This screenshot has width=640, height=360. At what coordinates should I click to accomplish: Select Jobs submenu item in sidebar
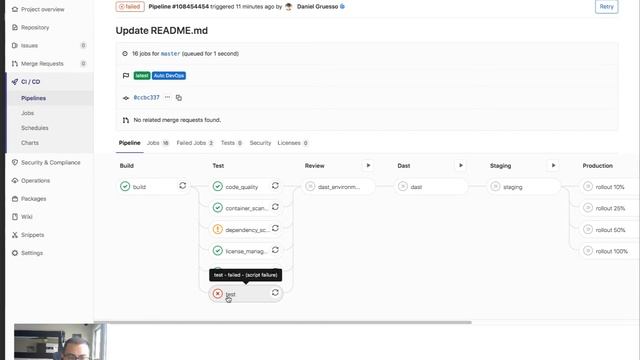point(27,113)
